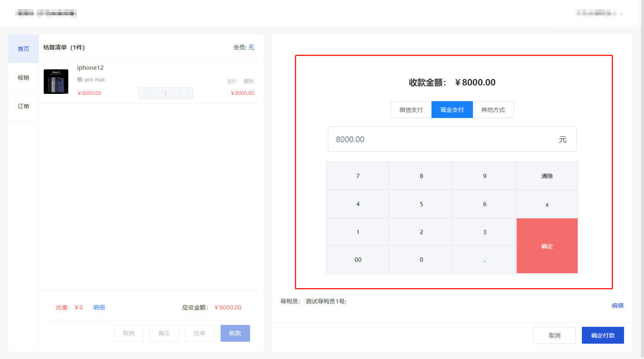This screenshot has height=359, width=644.
Task: Open the 订单 sidebar tab
Action: [23, 107]
